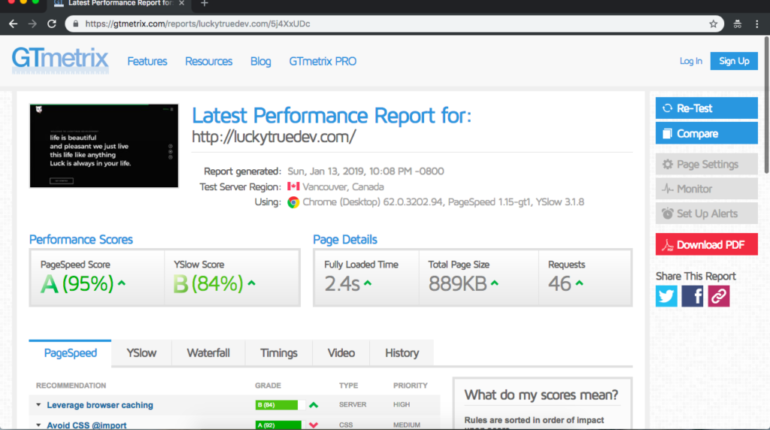
Task: Open the Chrome three-dot menu
Action: (x=757, y=23)
